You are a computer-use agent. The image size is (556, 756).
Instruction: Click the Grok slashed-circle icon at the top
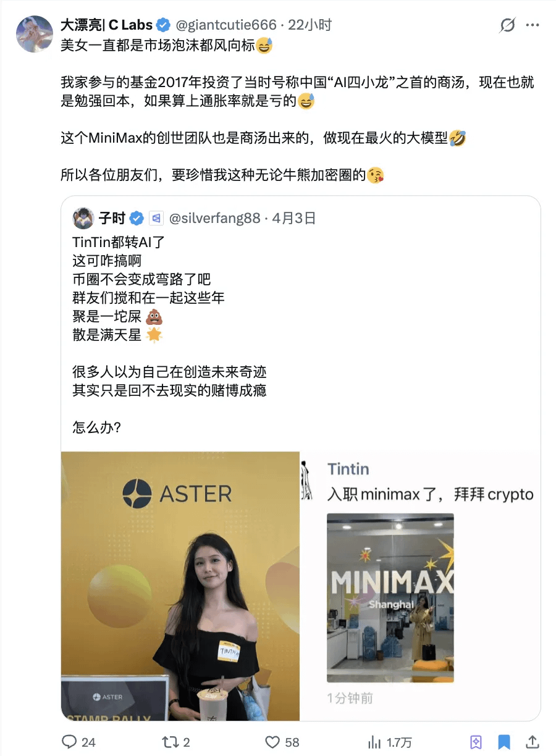pos(507,25)
